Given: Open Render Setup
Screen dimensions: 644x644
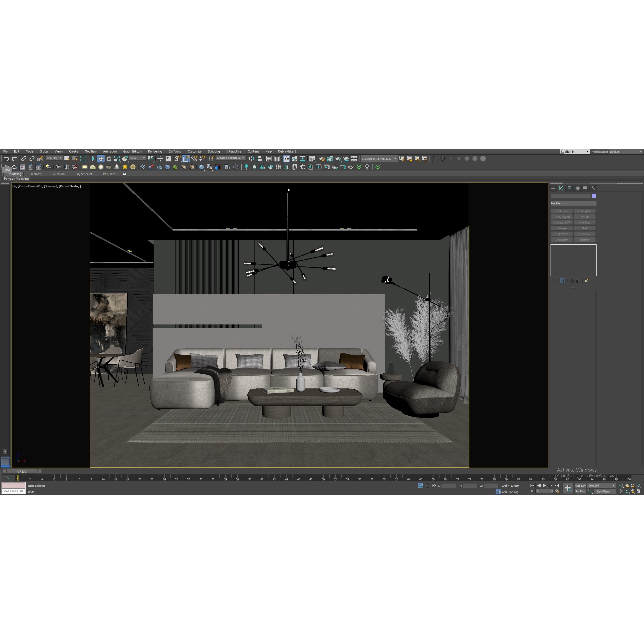Looking at the screenshot, I should tap(322, 159).
